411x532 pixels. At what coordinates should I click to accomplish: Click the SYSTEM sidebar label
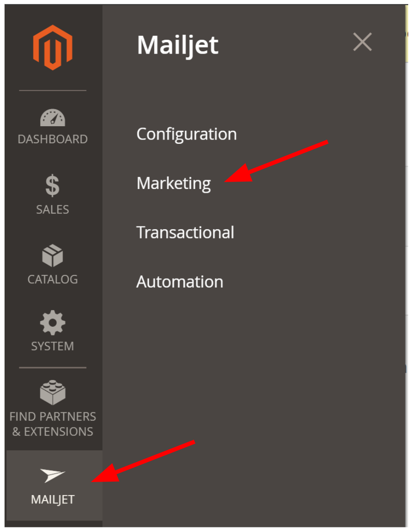(53, 346)
